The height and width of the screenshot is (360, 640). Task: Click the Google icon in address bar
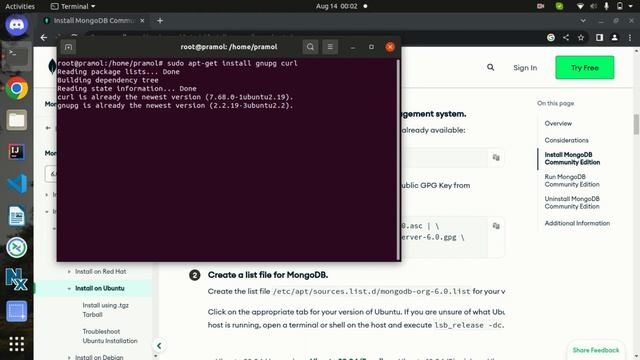click(551, 38)
